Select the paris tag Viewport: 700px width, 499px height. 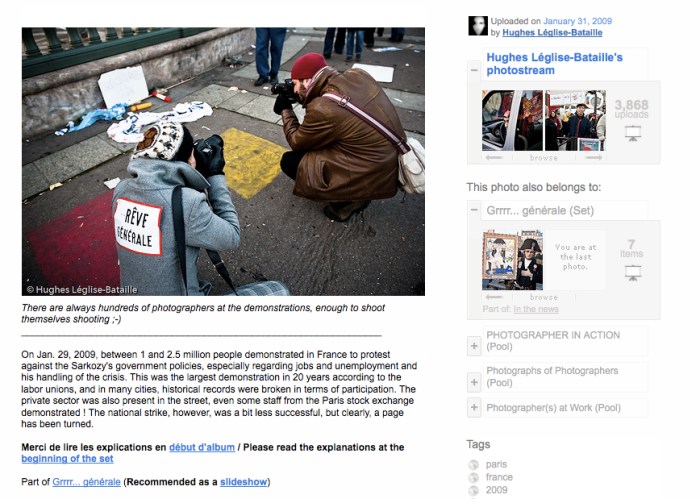click(x=496, y=464)
